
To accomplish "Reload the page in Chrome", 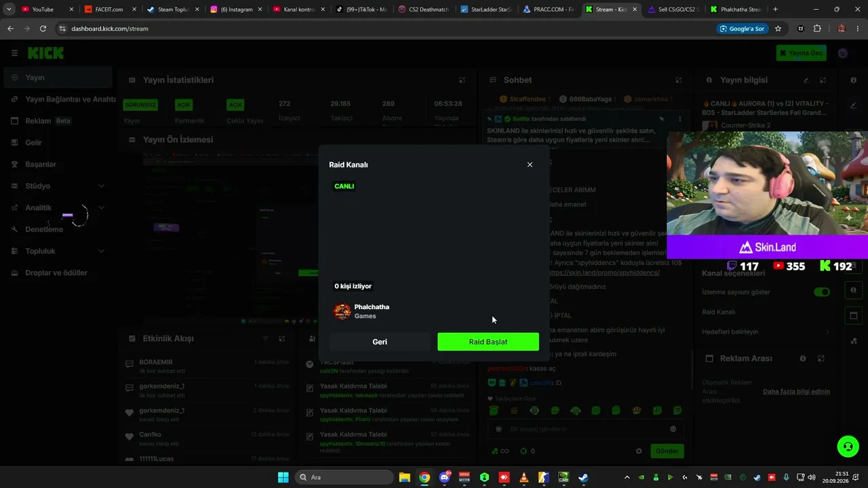I will (x=43, y=28).
